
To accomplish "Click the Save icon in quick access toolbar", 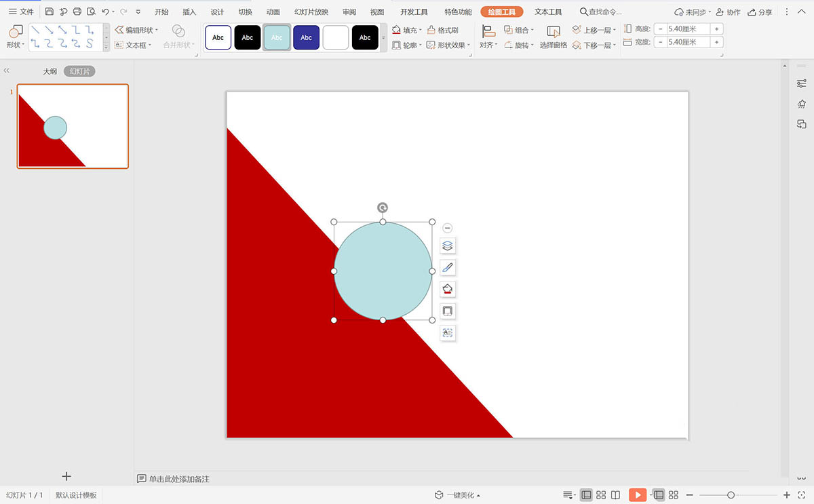I will 50,12.
